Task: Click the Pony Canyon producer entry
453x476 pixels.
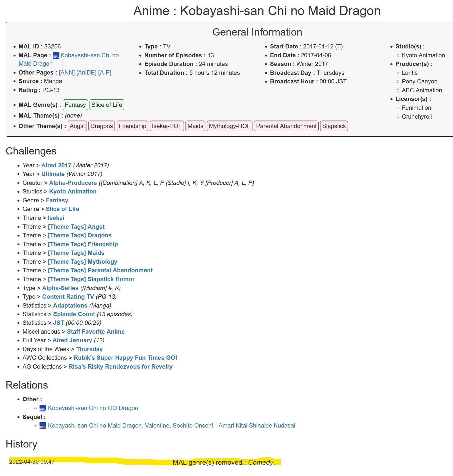Action: click(x=419, y=82)
